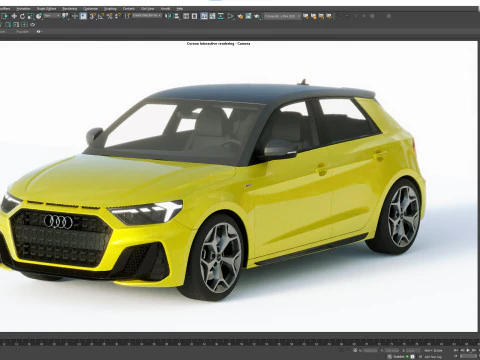Click the X coordinate input field
This screenshot has height=360, width=480.
[370, 351]
